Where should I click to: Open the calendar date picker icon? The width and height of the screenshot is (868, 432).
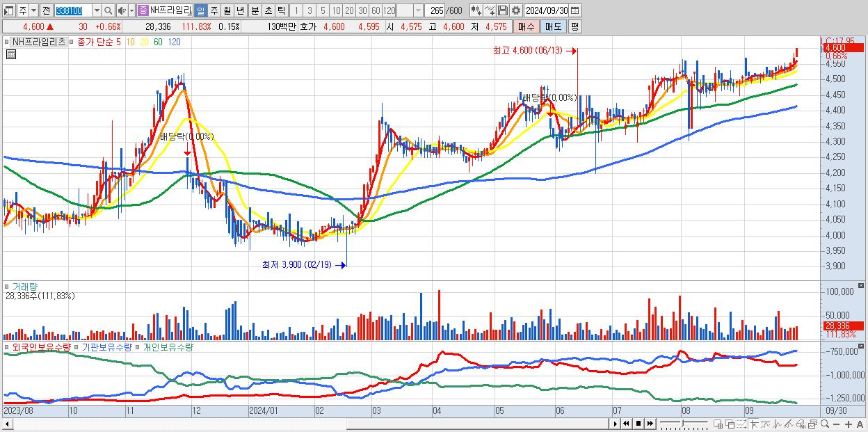pos(575,10)
